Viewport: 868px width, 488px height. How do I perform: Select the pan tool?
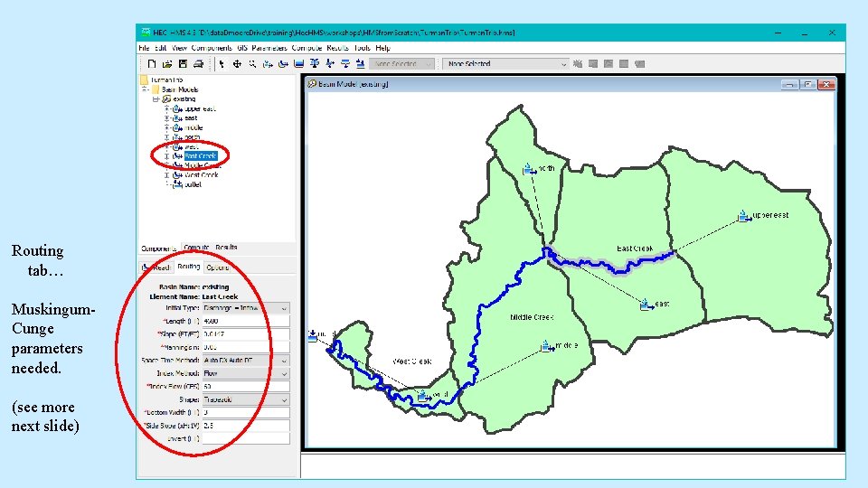[237, 64]
